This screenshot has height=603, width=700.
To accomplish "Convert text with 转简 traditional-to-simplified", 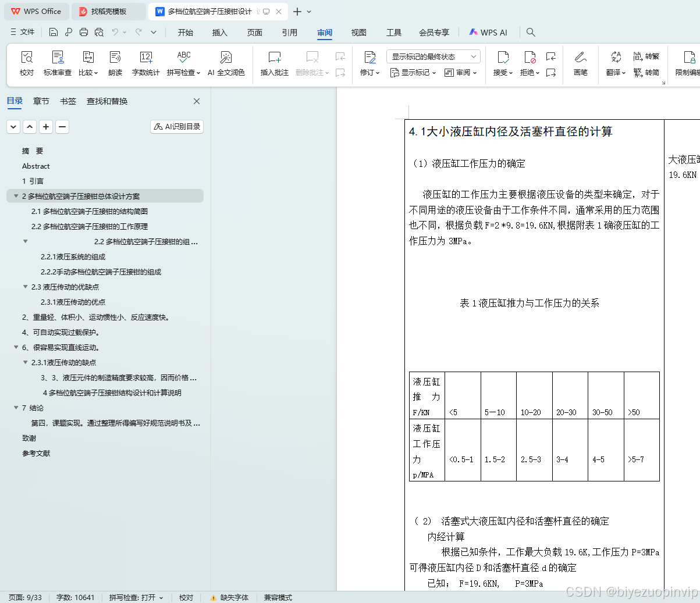I will click(646, 73).
